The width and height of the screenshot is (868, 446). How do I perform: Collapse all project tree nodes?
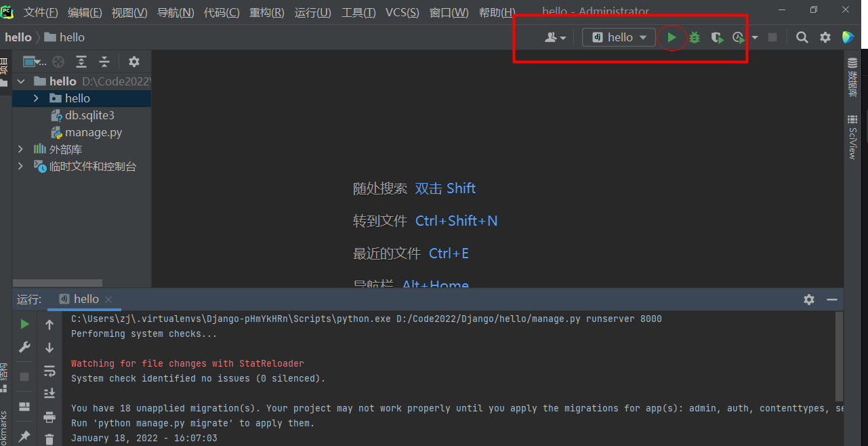click(104, 62)
